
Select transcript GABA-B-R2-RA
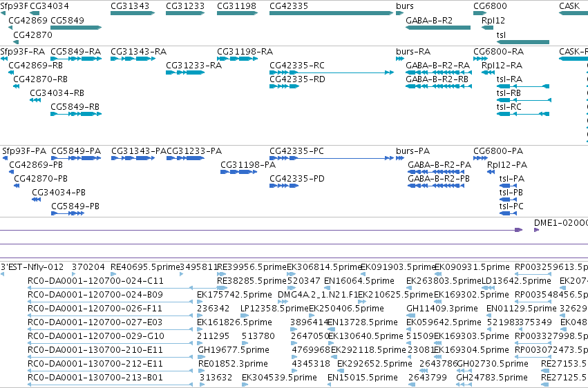[439, 72]
